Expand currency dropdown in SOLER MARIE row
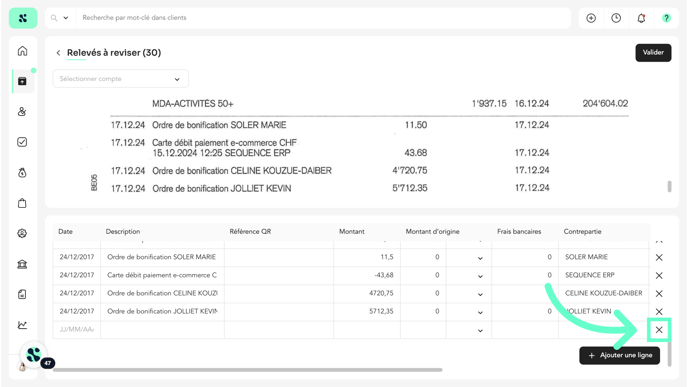This screenshot has width=688, height=387. [480, 258]
